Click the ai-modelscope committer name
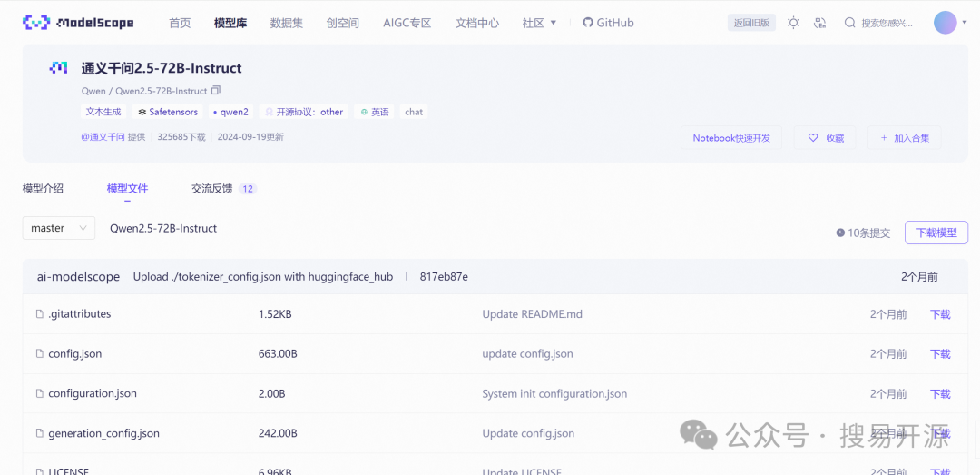This screenshot has height=475, width=980. (x=78, y=277)
